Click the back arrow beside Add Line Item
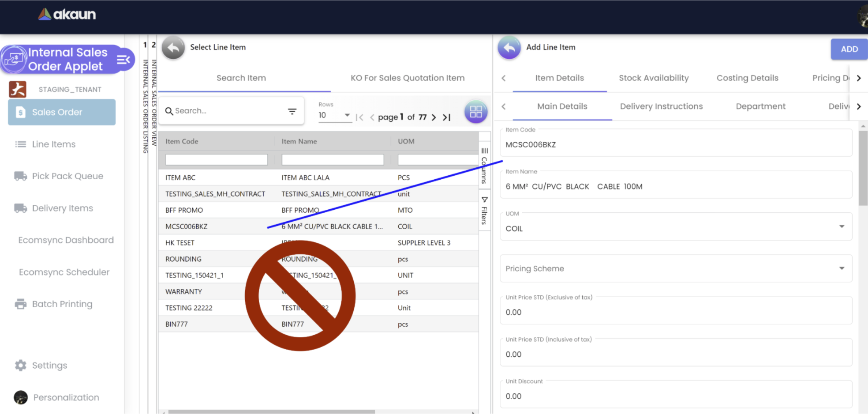 pyautogui.click(x=509, y=48)
